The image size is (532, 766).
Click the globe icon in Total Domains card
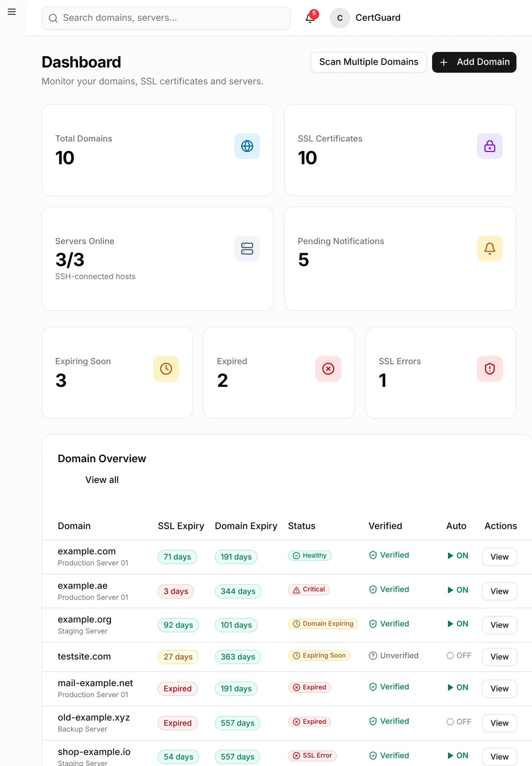click(247, 146)
